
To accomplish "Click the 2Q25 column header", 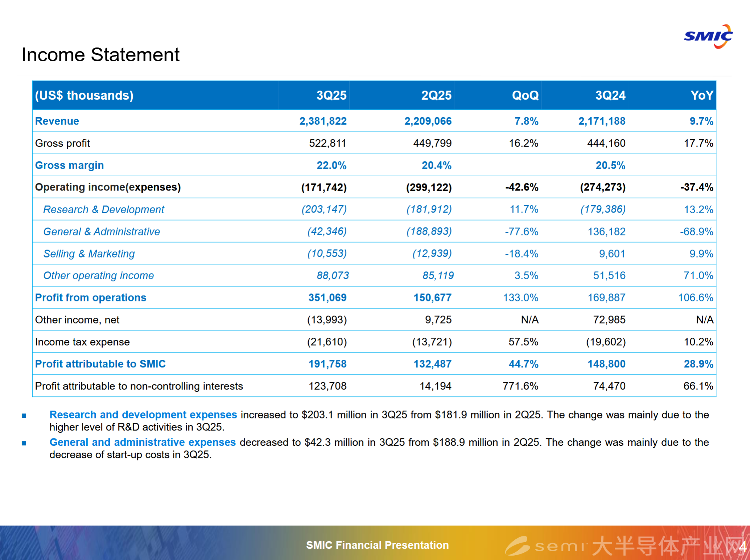I will click(x=436, y=95).
